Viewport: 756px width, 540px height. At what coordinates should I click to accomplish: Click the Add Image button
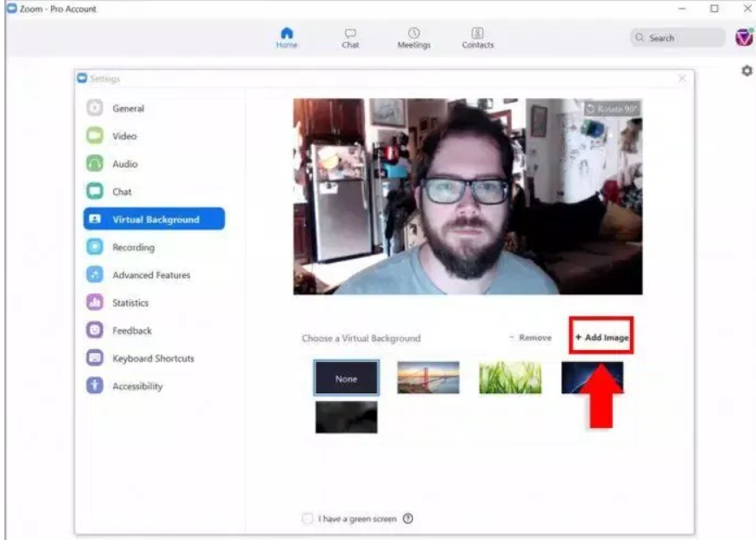(x=601, y=338)
